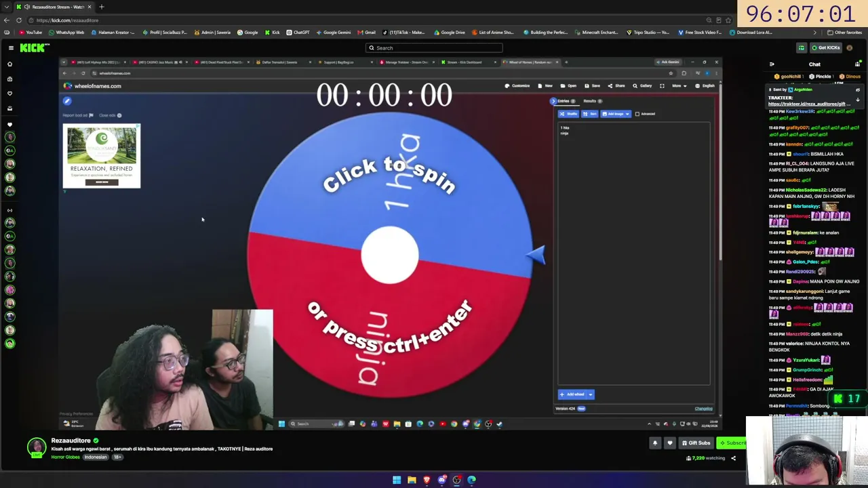Screen dimensions: 868x488
Task: Click the Gift Subs button
Action: pos(696,443)
